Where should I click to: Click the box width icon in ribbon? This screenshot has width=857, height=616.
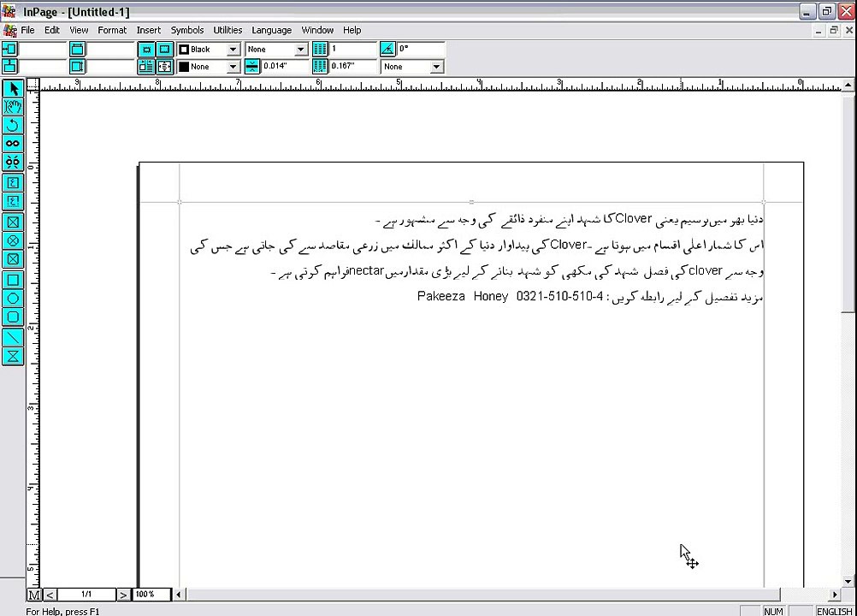[77, 49]
